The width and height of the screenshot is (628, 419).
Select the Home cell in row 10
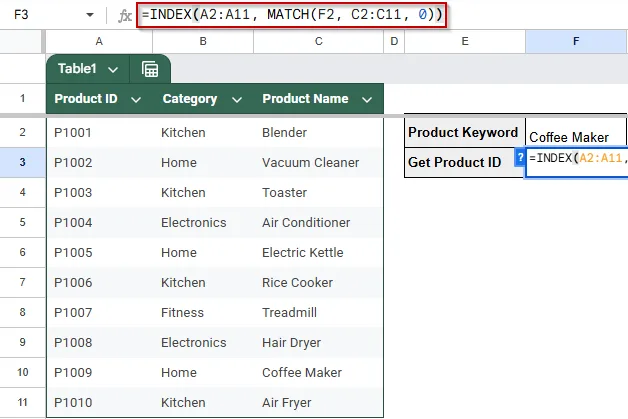pos(203,373)
